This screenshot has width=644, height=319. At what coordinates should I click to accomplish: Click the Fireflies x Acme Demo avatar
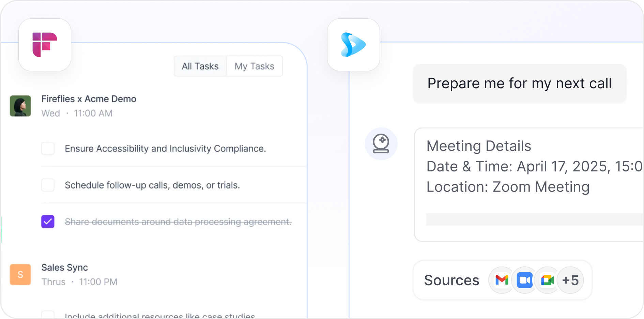click(x=20, y=106)
